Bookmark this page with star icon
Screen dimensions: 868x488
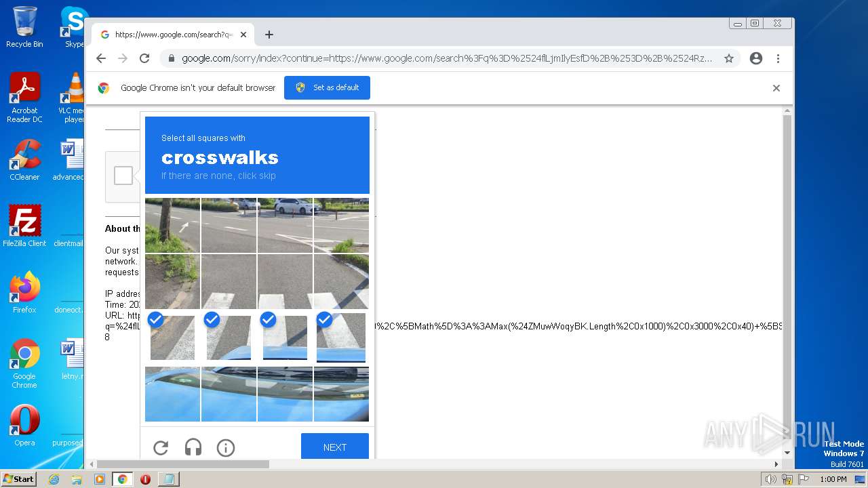(729, 58)
